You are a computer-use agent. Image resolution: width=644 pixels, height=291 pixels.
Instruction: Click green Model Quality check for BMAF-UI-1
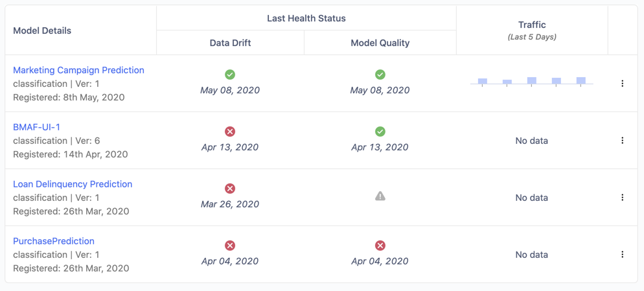pyautogui.click(x=380, y=132)
